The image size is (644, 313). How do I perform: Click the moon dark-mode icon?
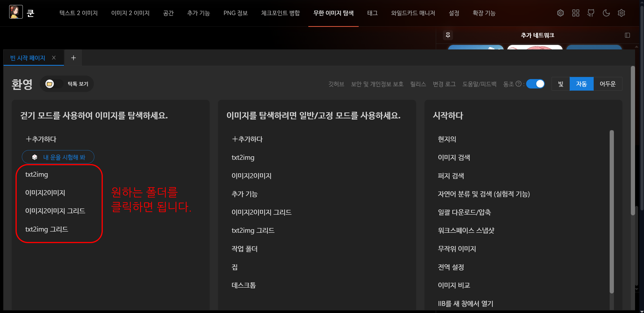coord(606,13)
